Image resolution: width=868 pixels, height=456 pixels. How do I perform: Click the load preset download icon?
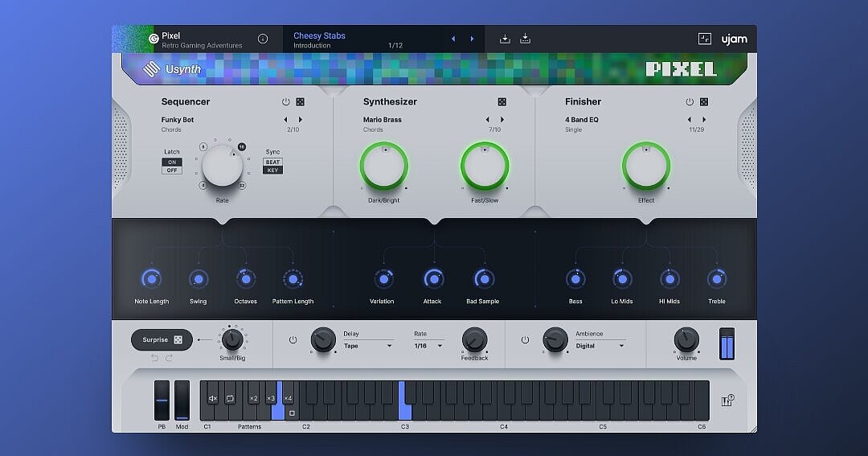coord(505,39)
